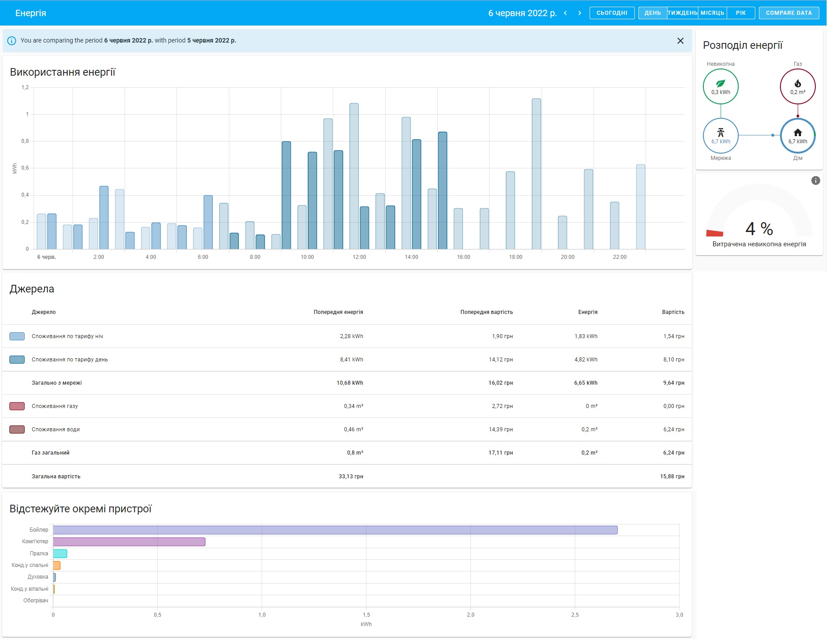This screenshot has height=644, width=827.
Task: Click the grid transmission tower icon
Action: tap(720, 133)
